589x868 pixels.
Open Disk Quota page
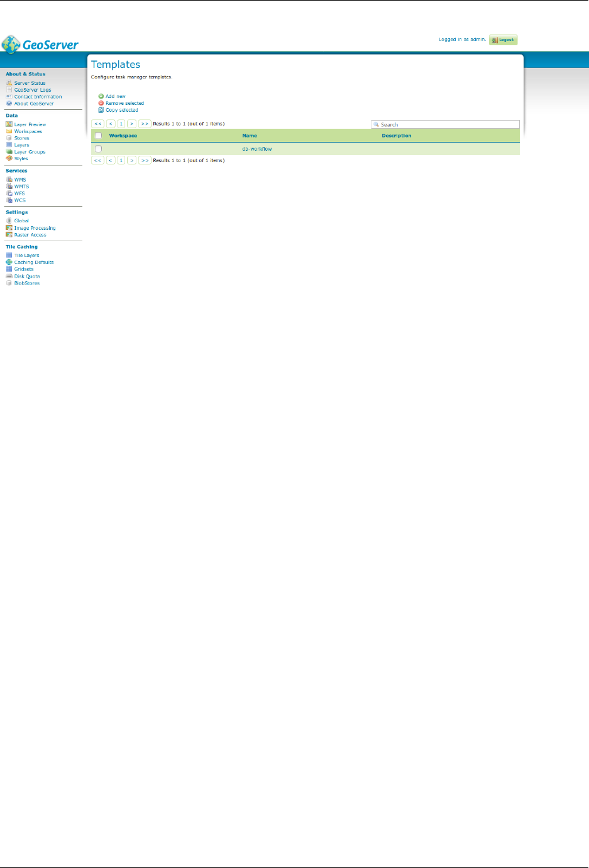coord(27,276)
